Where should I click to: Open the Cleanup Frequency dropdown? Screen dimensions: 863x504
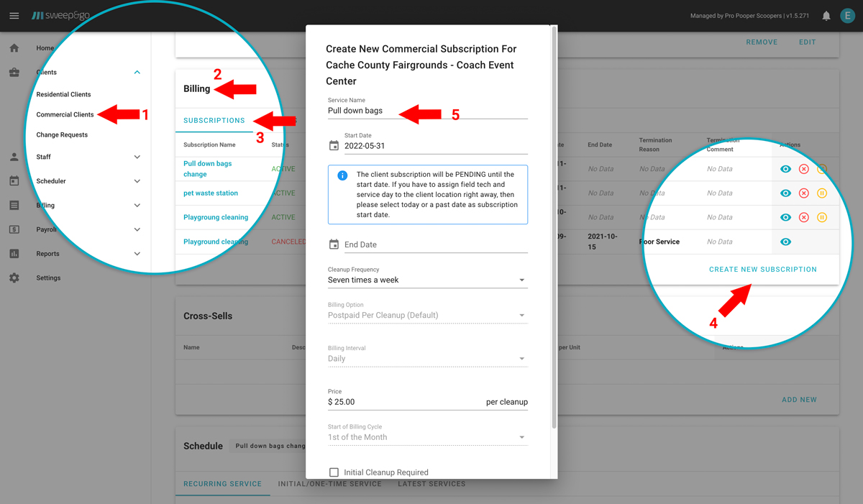pyautogui.click(x=427, y=280)
